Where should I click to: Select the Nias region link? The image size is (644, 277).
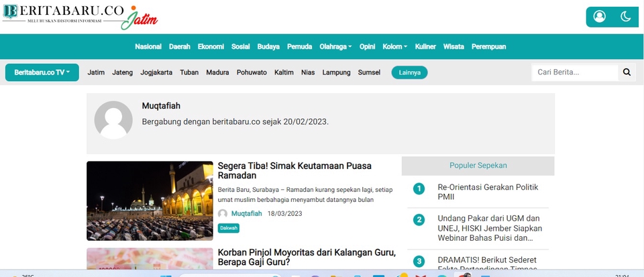[308, 72]
